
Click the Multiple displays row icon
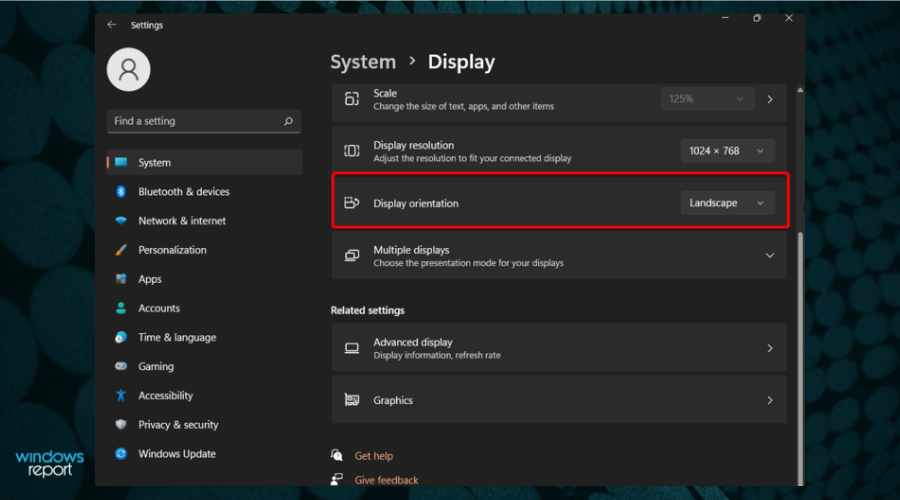tap(352, 255)
